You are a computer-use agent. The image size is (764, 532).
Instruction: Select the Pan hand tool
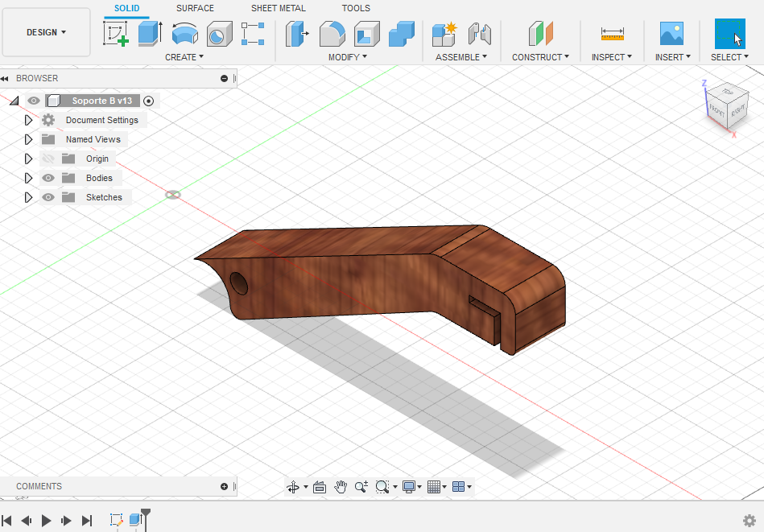[341, 487]
